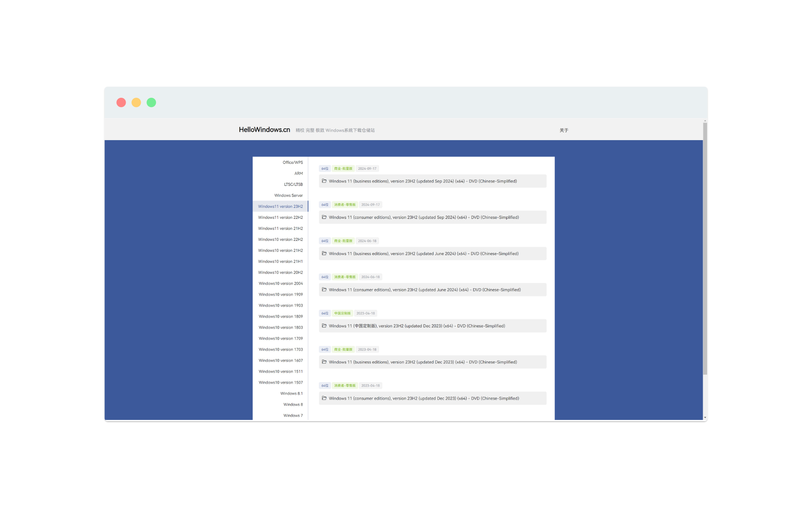Expand Windows 11 consumer editions June 2024 entry
The width and height of the screenshot is (812, 508).
[425, 290]
